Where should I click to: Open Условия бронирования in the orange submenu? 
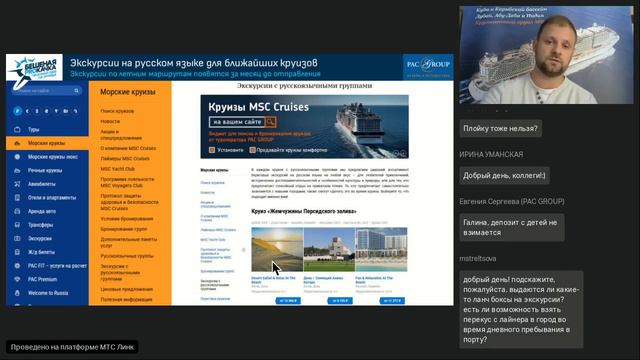[x=127, y=219]
